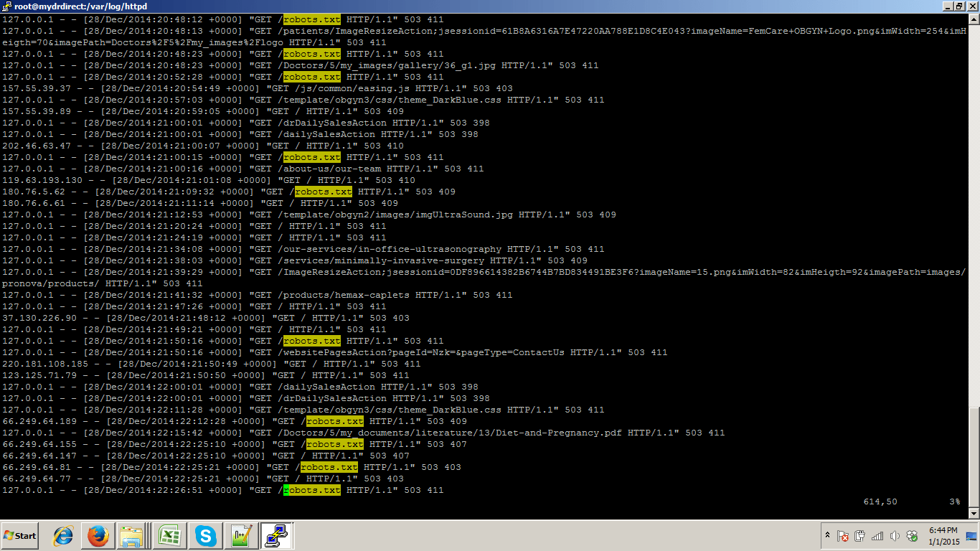The height and width of the screenshot is (551, 980).
Task: Adjust volume via the speaker tray control
Action: 895,535
